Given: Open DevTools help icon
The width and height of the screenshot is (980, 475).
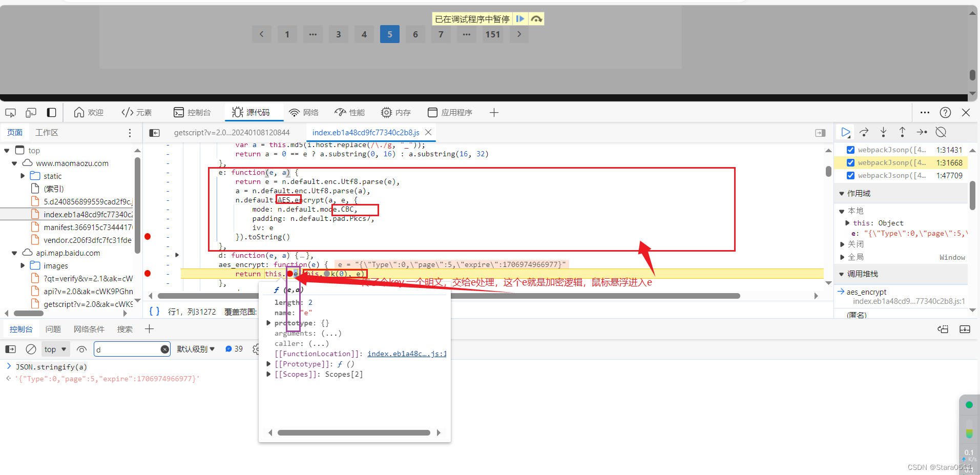Looking at the screenshot, I should tap(945, 112).
